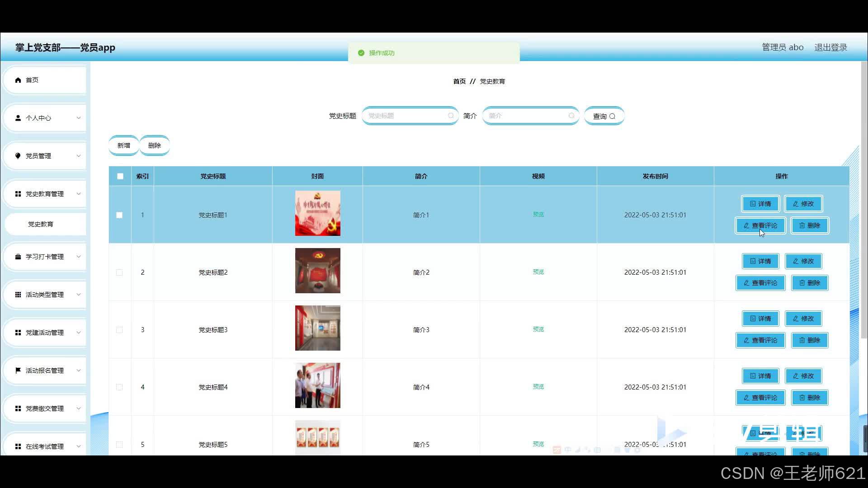Click the 修改 pencil icon in row 3
The width and height of the screenshot is (868, 488).
(x=796, y=319)
